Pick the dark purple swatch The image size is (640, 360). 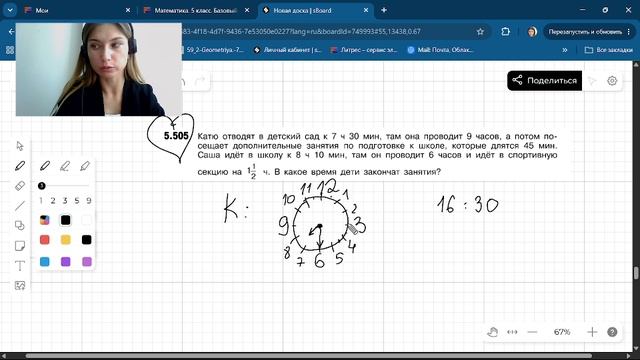tap(65, 262)
